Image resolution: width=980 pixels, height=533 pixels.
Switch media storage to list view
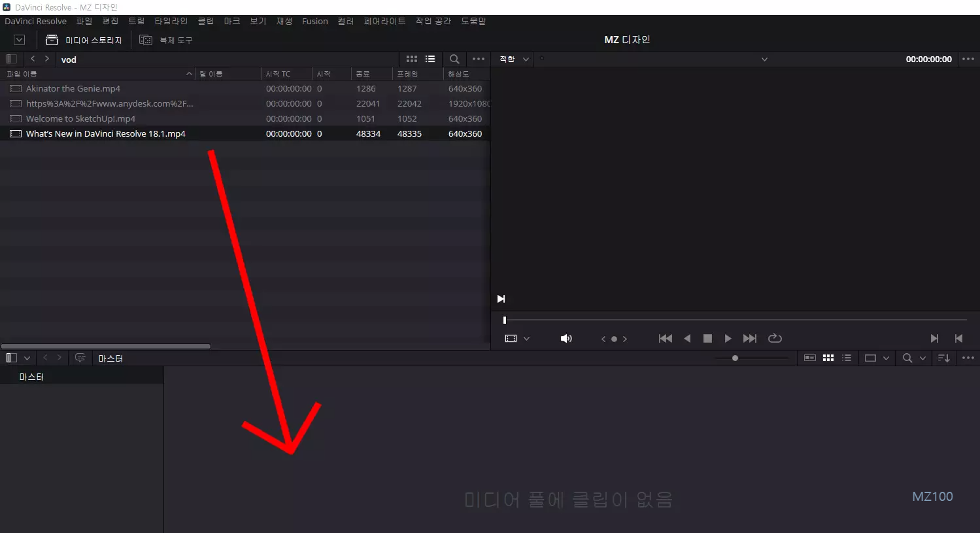[x=430, y=59]
